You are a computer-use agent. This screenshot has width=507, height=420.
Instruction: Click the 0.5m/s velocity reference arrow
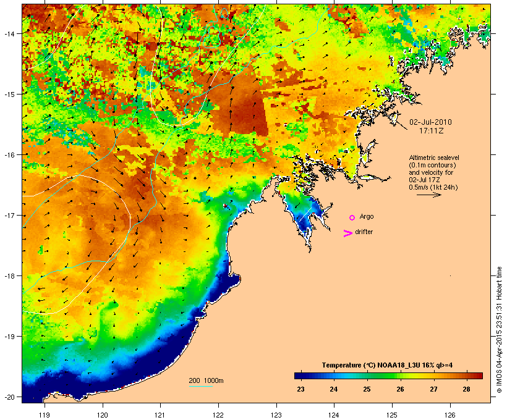click(x=428, y=195)
